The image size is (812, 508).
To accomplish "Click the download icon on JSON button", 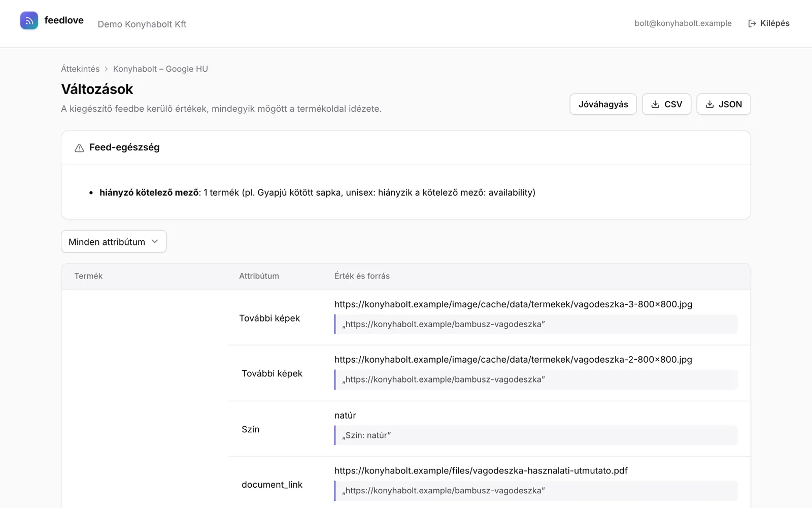I will click(709, 104).
